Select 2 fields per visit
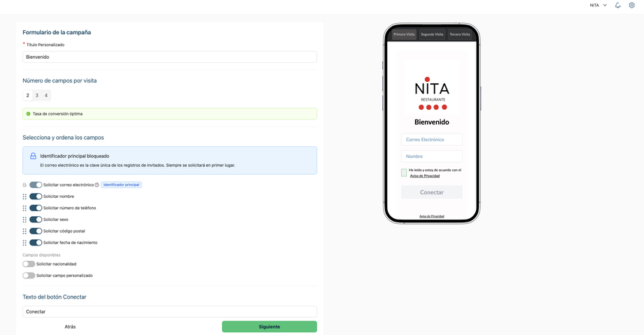This screenshot has height=335, width=644. [27, 95]
